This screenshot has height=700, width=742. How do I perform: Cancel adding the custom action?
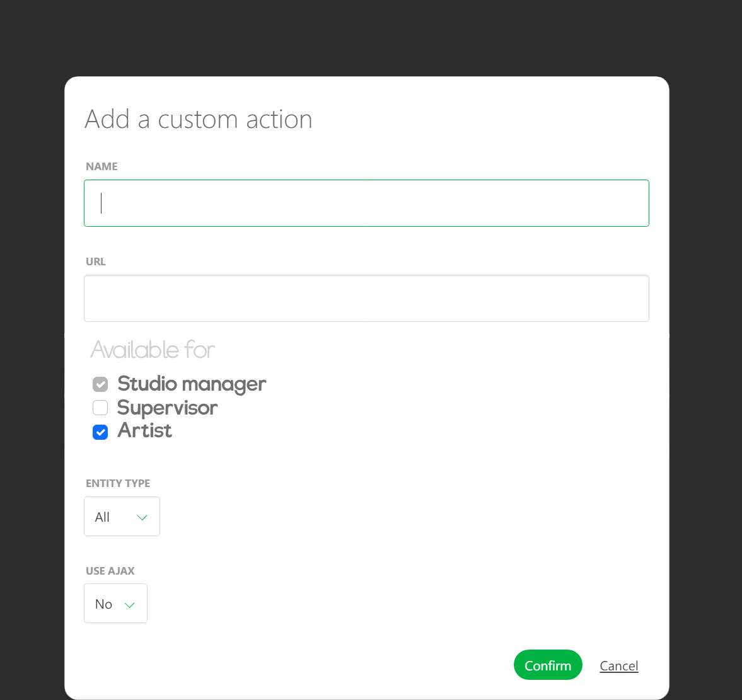[x=619, y=665]
